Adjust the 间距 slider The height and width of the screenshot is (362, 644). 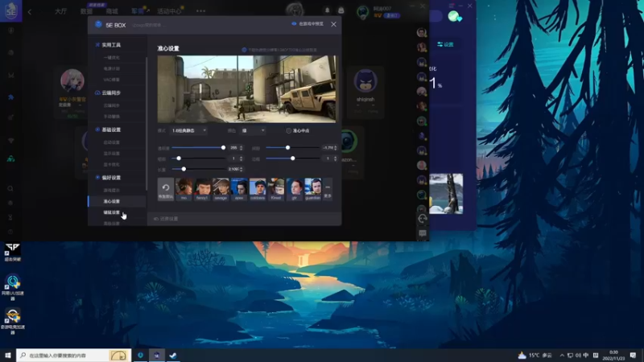(x=293, y=147)
